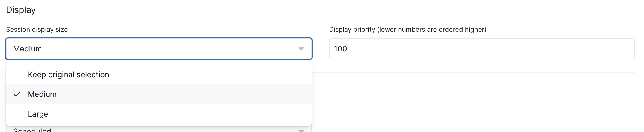Select the Medium option in the list
Image resolution: width=644 pixels, height=132 pixels.
pyautogui.click(x=42, y=94)
